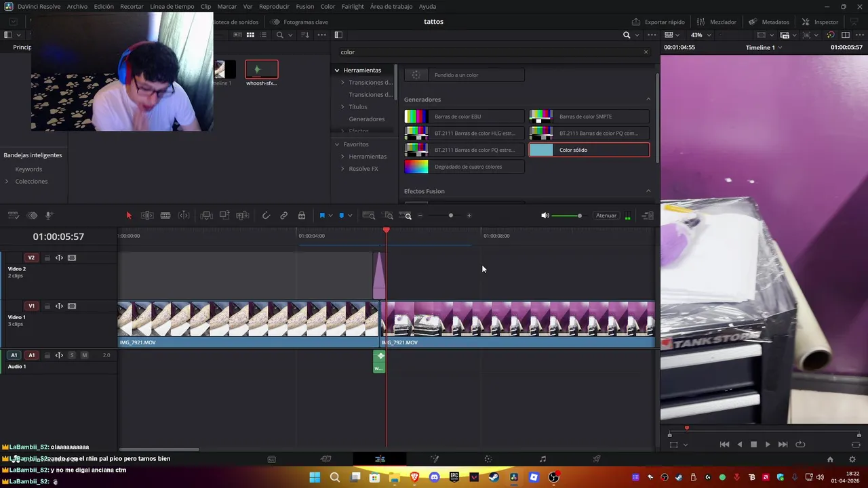
Task: Expand the Títulos category
Action: 342,107
